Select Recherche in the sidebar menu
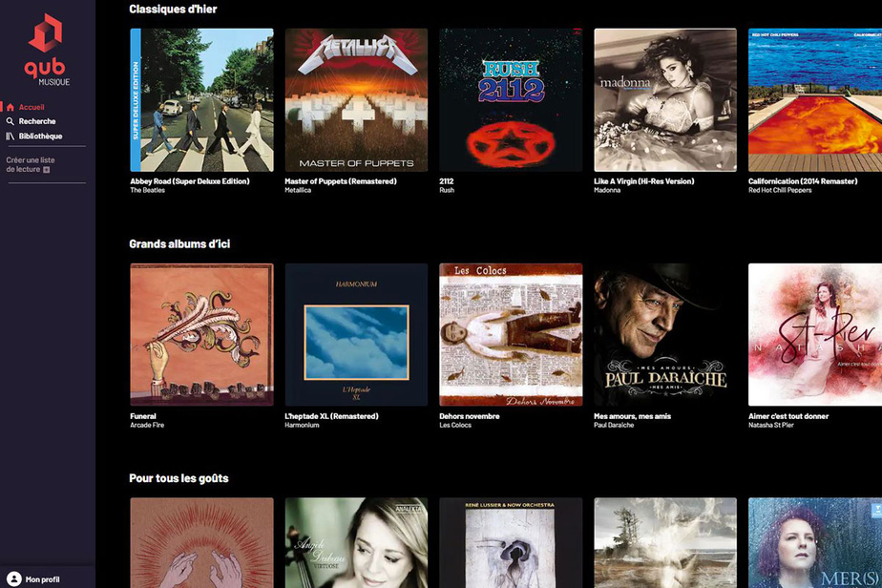 point(37,121)
